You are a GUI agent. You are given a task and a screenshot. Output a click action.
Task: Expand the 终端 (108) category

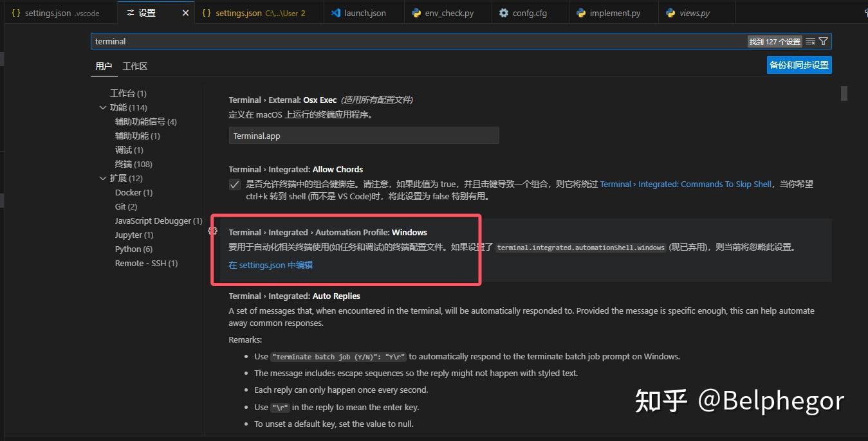[x=133, y=164]
